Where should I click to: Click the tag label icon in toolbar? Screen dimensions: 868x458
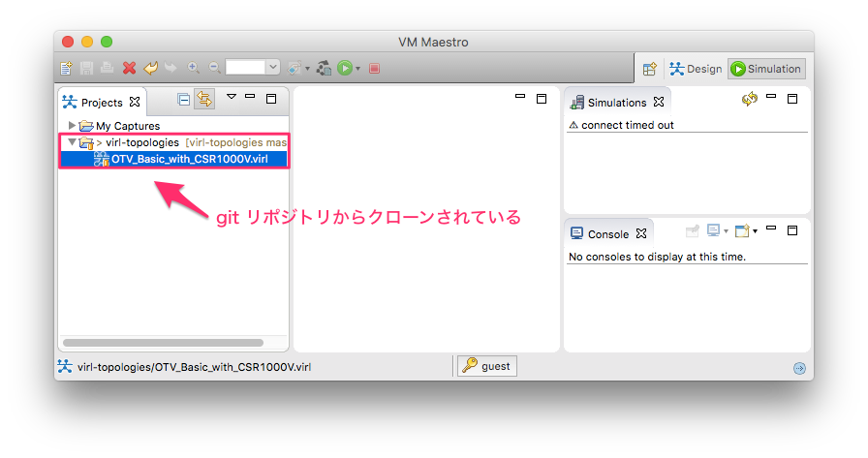click(294, 68)
